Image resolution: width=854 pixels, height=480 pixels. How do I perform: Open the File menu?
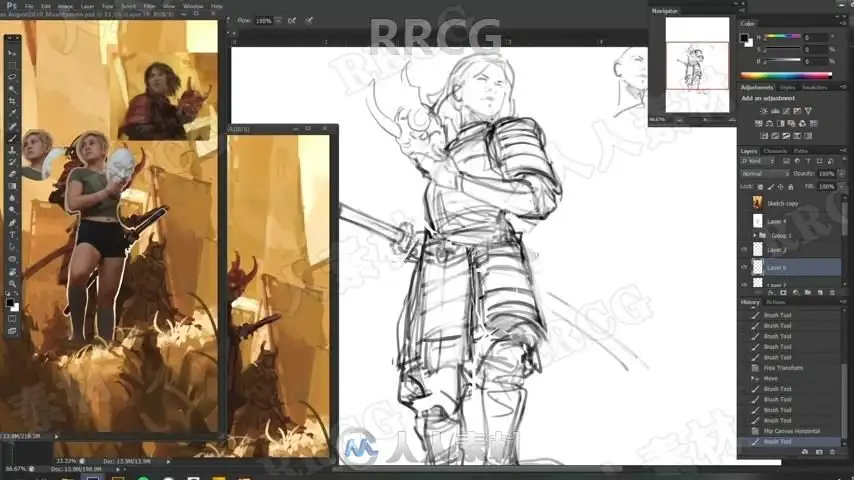[x=29, y=6]
